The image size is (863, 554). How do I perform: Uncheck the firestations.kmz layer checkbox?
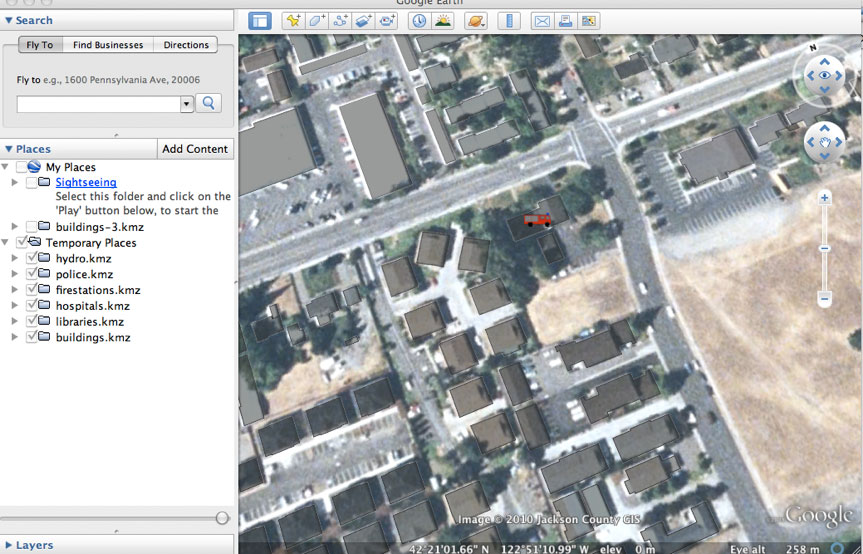coord(31,290)
